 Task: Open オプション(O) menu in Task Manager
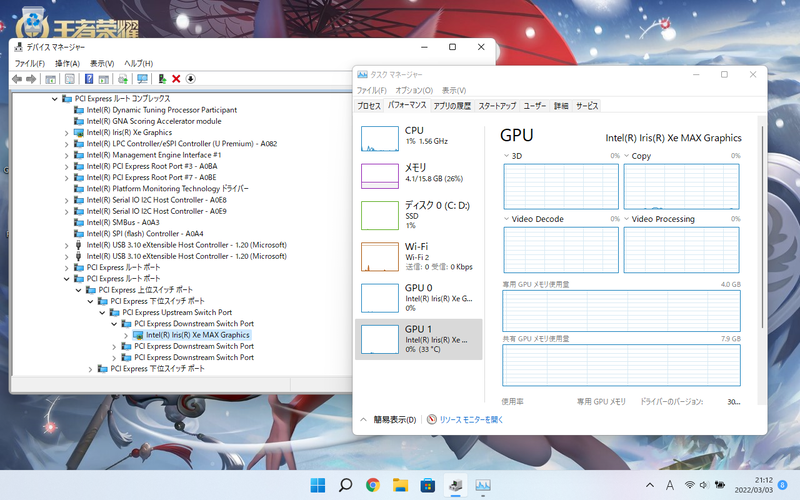[414, 90]
